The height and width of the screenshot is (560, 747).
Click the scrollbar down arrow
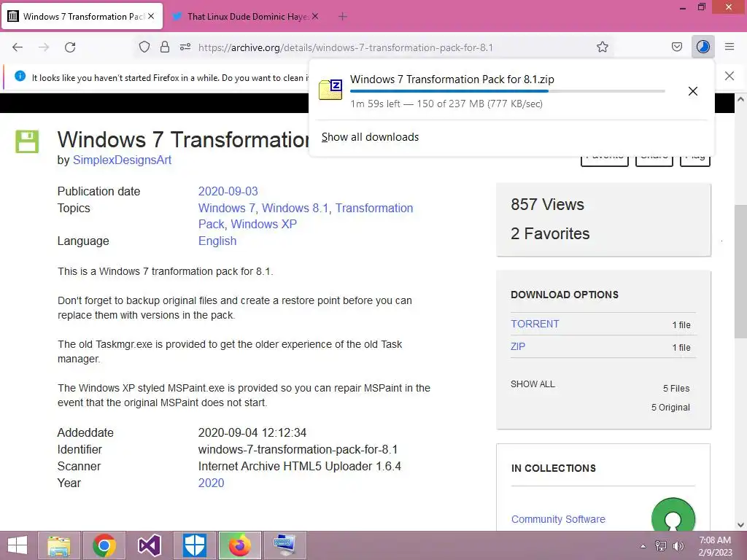coord(740,525)
